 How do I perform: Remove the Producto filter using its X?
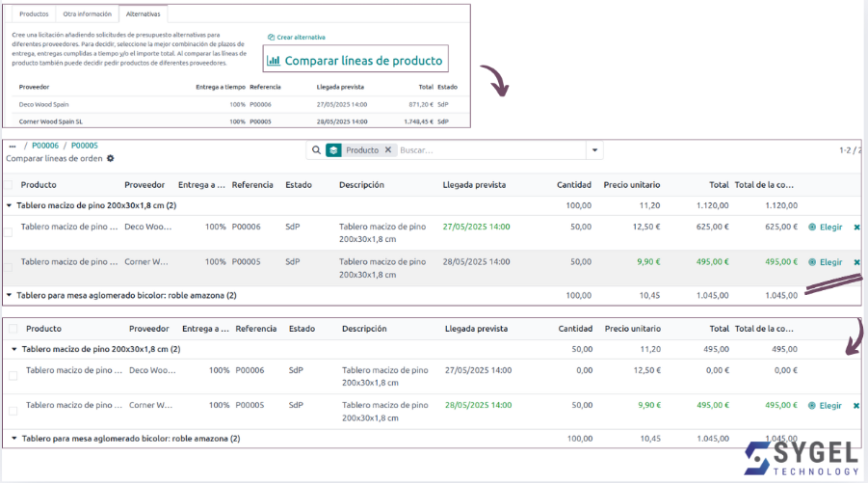[387, 150]
